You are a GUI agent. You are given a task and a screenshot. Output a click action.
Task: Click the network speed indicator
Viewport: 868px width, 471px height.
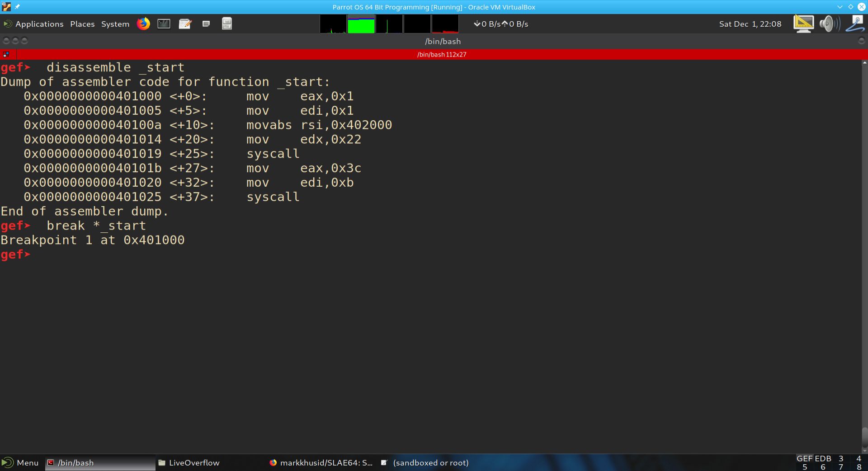coord(501,24)
